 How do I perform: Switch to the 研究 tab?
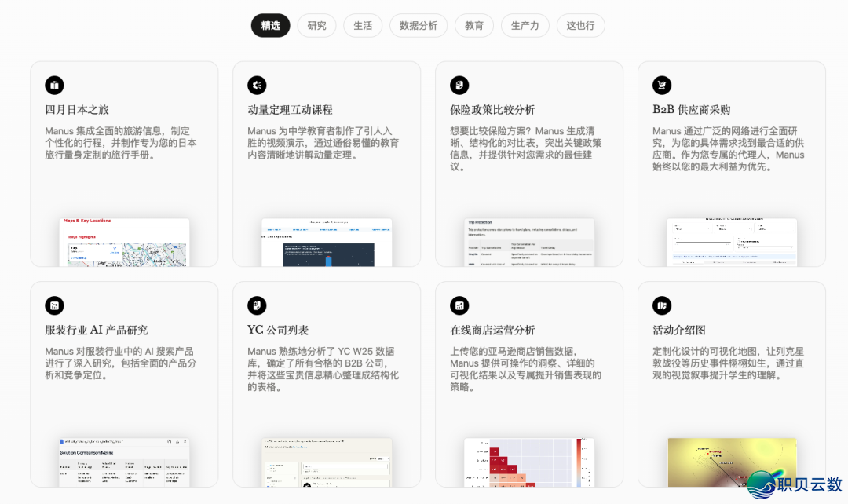point(316,25)
